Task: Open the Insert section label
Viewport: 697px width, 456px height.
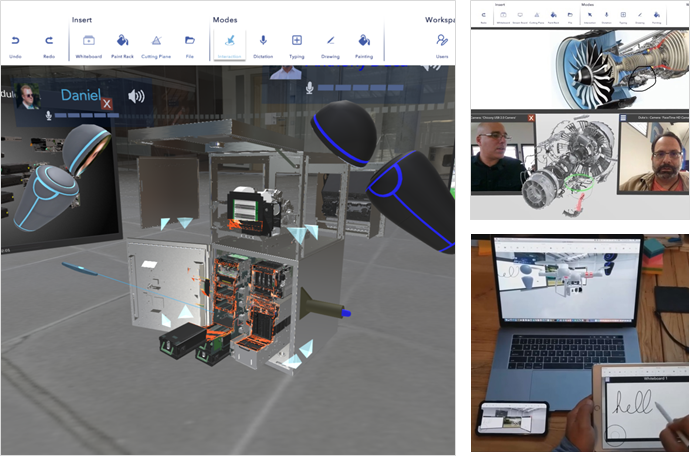Action: point(82,20)
